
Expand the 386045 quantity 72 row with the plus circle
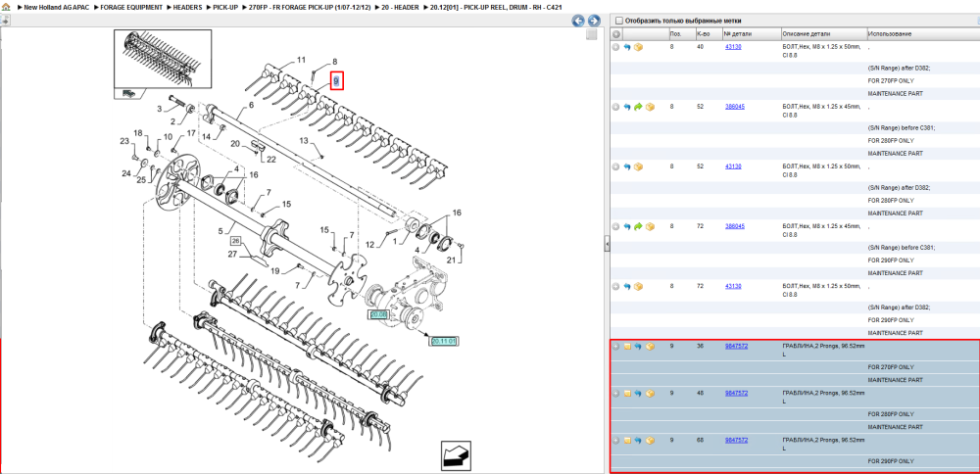point(616,226)
